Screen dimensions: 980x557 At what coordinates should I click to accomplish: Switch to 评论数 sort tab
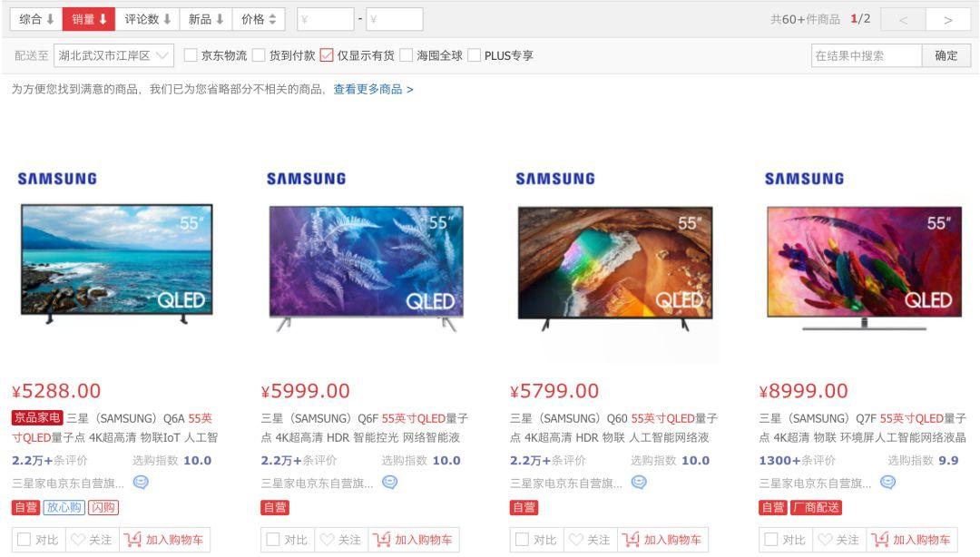click(x=148, y=19)
